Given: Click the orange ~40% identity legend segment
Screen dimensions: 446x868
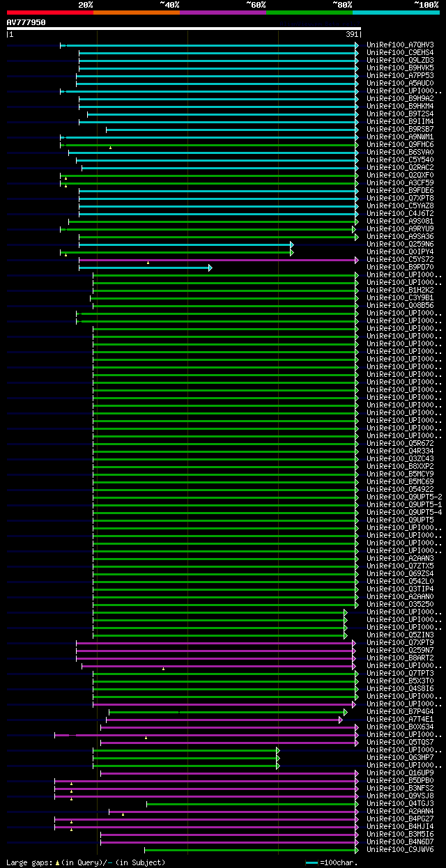Looking at the screenshot, I should [x=137, y=13].
